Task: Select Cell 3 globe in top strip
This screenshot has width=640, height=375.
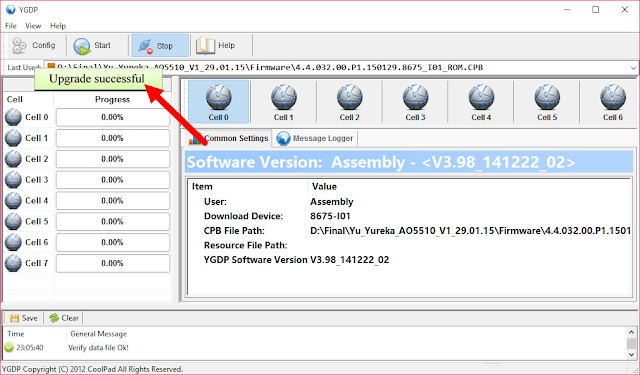Action: point(415,102)
